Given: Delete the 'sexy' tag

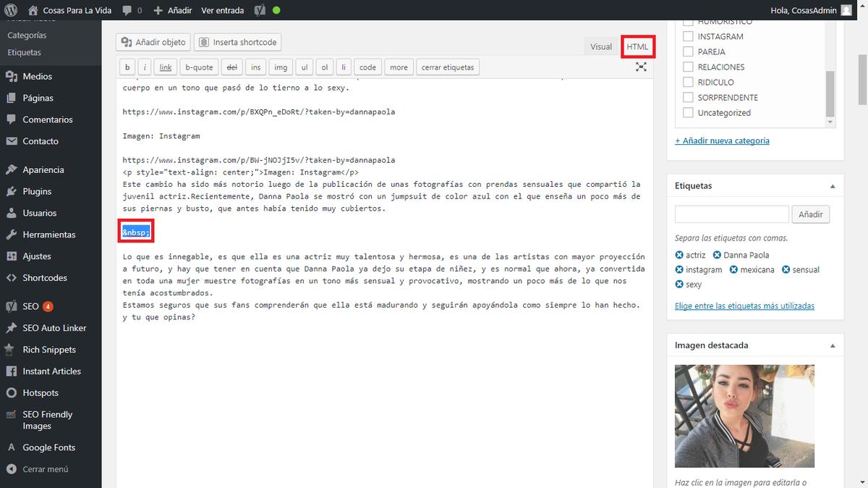Looking at the screenshot, I should tap(679, 285).
